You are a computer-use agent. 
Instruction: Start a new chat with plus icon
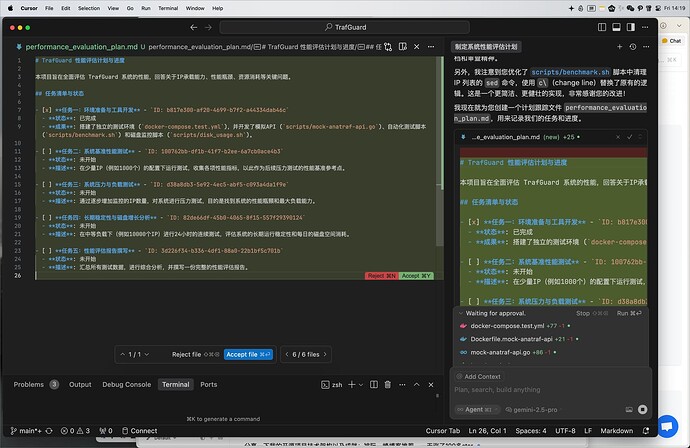point(620,47)
